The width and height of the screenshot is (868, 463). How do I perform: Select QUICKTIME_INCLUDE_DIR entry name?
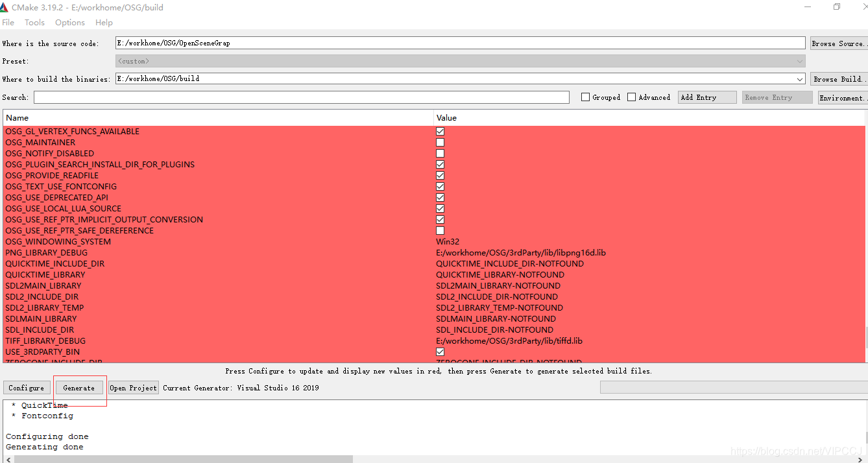point(54,264)
